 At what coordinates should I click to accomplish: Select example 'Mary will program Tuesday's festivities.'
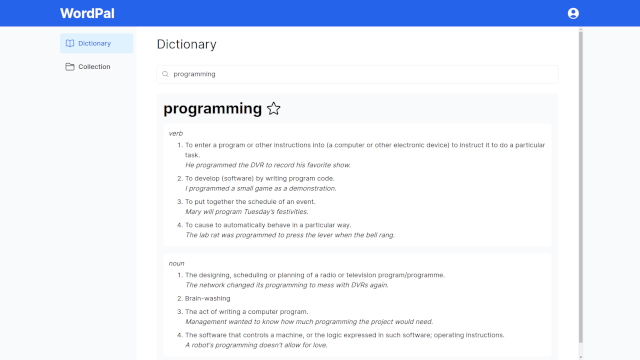pyautogui.click(x=247, y=212)
